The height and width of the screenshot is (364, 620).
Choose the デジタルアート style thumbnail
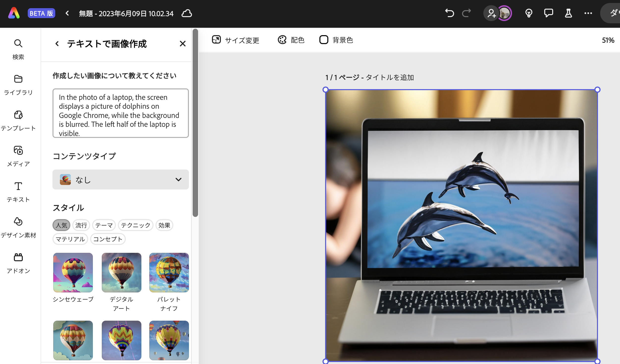click(122, 273)
